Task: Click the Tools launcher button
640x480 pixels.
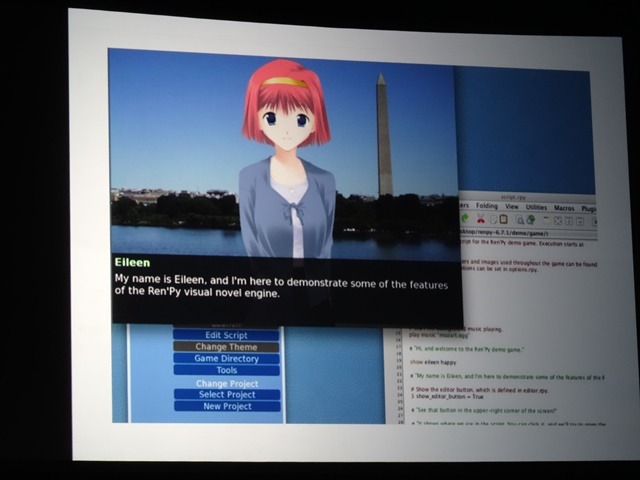Action: coord(227,370)
